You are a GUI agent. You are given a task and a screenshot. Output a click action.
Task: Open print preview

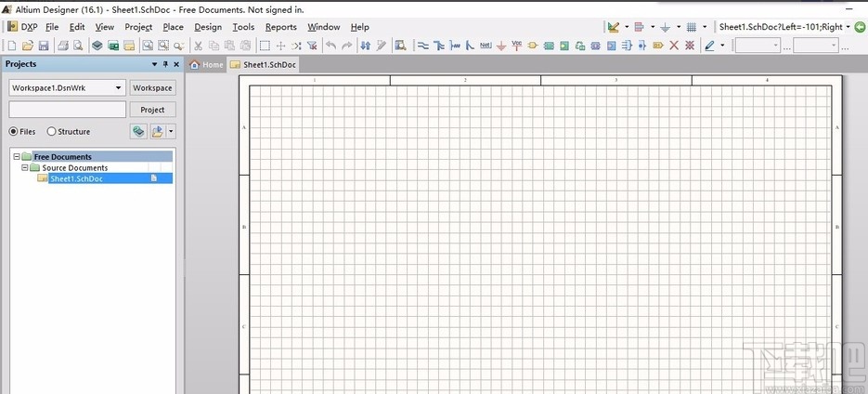pos(78,46)
